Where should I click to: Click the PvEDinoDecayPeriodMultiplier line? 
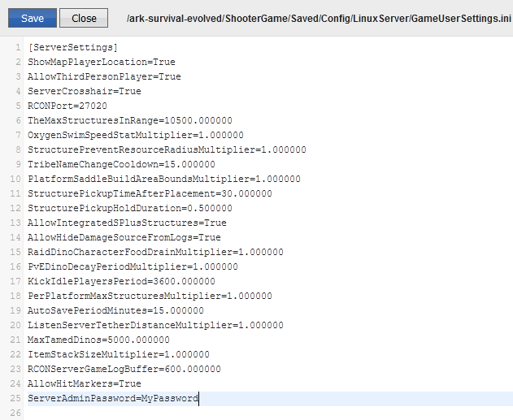133,266
